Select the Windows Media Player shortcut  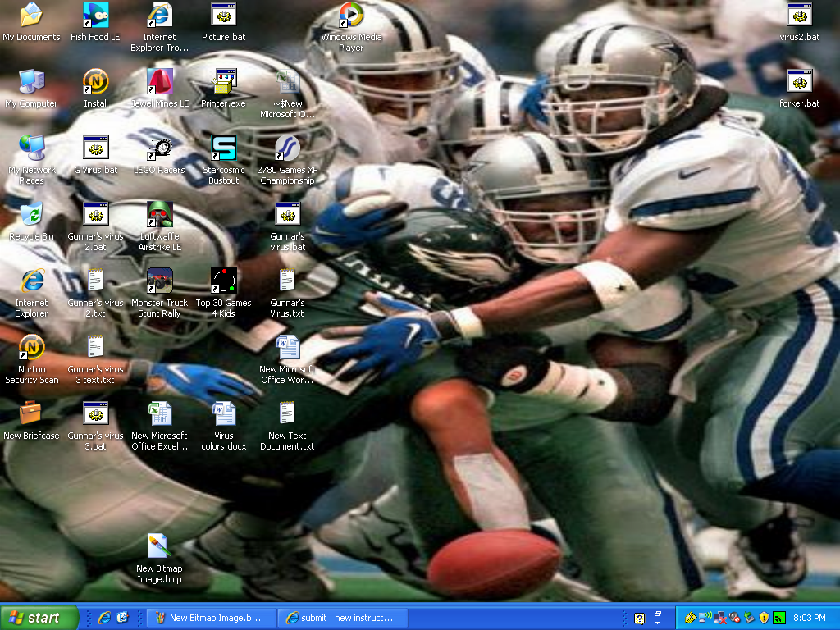pos(351,27)
